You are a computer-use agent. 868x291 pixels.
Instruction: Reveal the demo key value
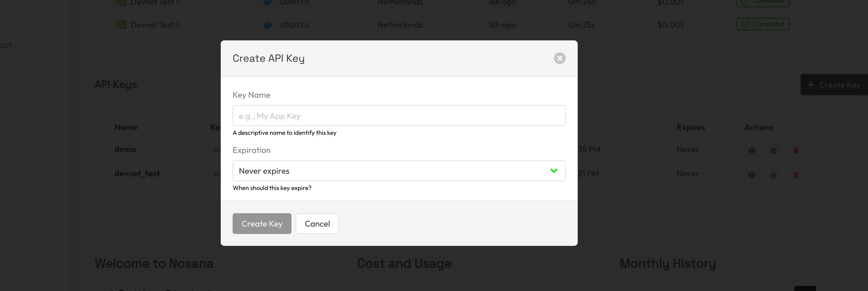pos(752,150)
